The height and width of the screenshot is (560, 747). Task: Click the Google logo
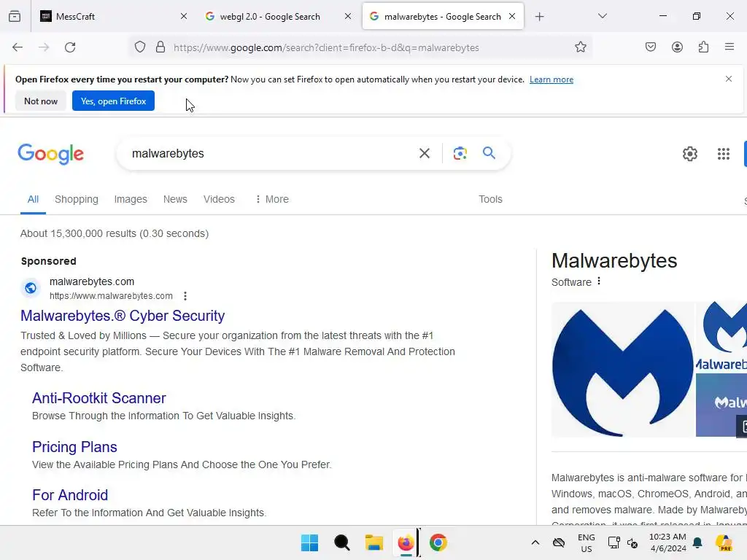[x=50, y=154]
